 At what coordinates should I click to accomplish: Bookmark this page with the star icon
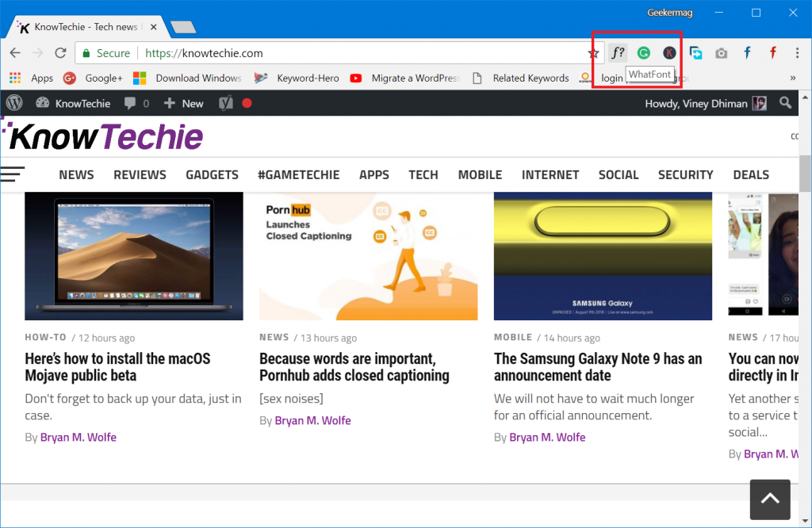pyautogui.click(x=593, y=53)
